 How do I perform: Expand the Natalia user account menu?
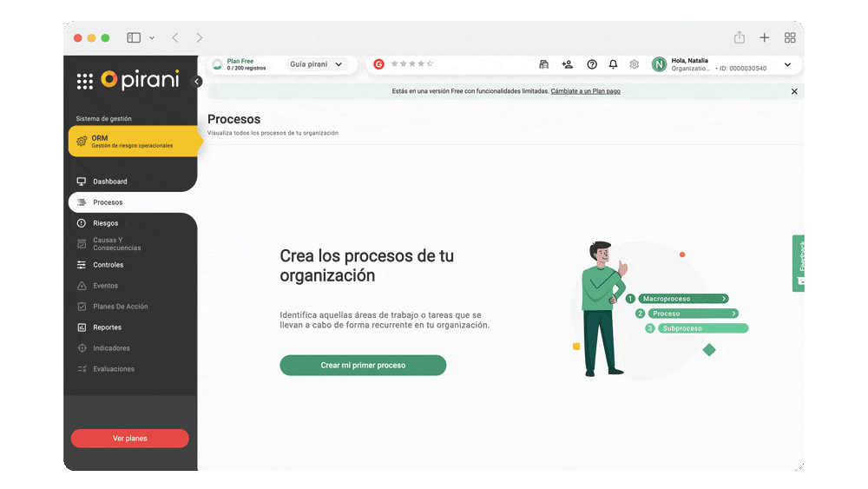pyautogui.click(x=787, y=64)
